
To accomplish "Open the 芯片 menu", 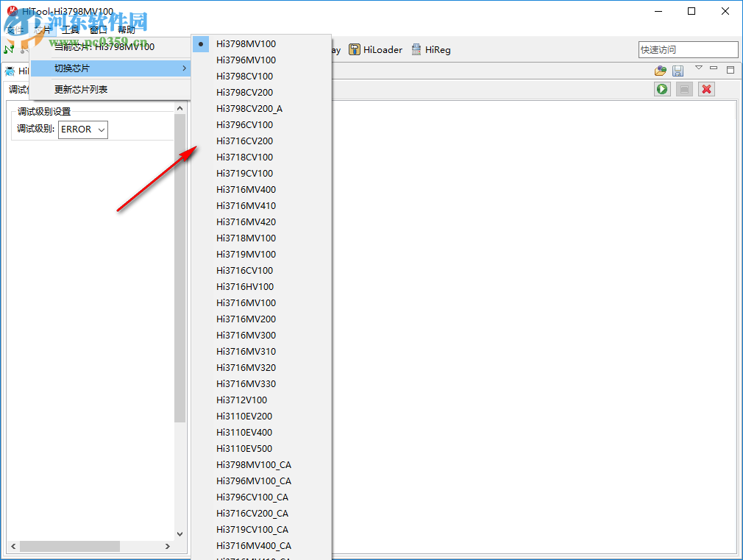I will point(42,30).
